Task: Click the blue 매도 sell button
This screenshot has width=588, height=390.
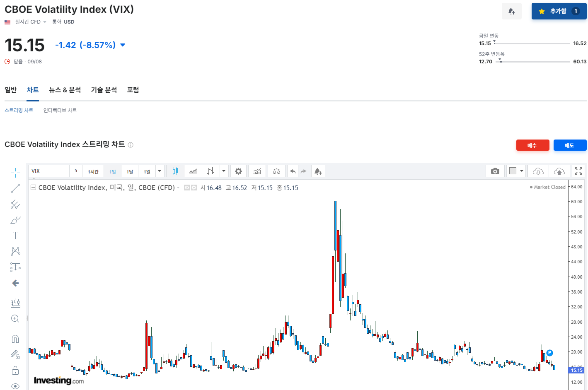Action: click(x=570, y=145)
